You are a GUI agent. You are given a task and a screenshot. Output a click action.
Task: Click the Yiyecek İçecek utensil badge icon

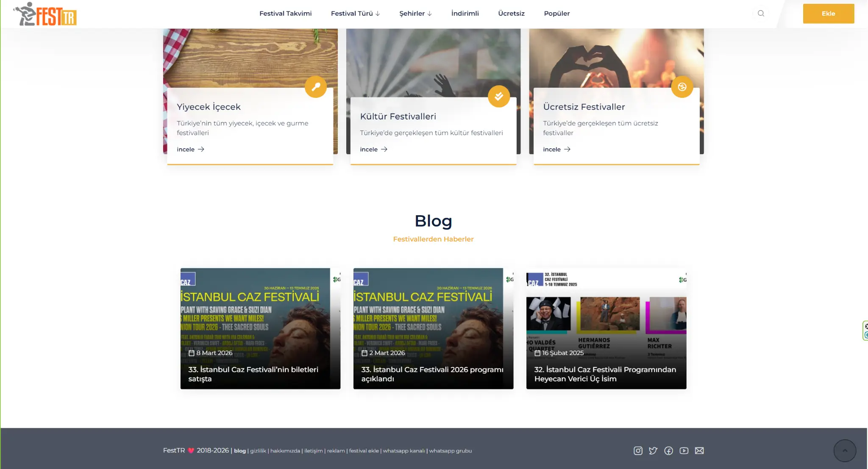[316, 87]
